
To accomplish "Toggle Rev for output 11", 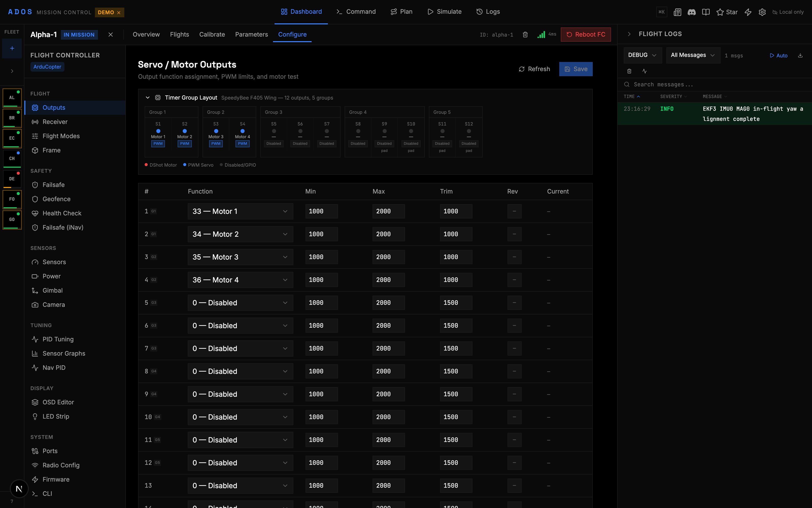I will tap(514, 440).
